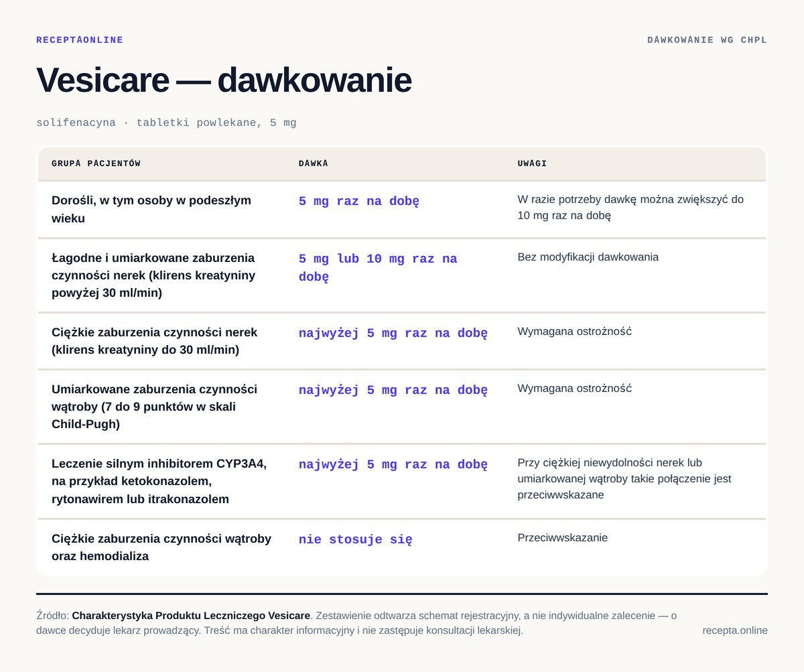Click dose najwyżej 5 mg in severe renal row
This screenshot has height=672, width=804.
(393, 333)
